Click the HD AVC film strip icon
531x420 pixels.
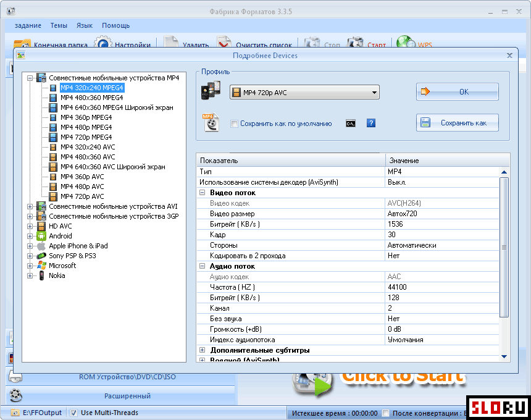(x=41, y=226)
